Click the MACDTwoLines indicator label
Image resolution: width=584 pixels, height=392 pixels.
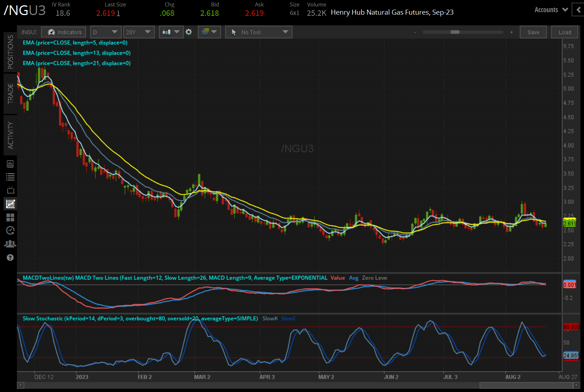(175, 278)
